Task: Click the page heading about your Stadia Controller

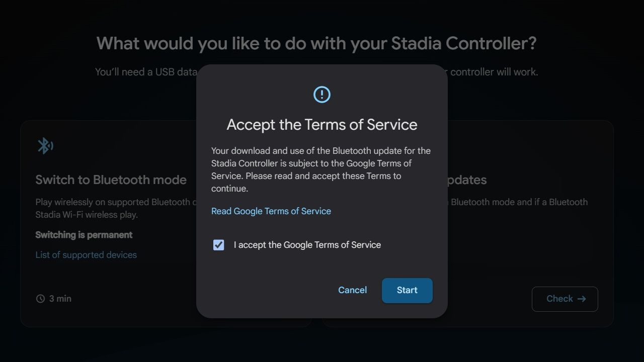Action: point(316,43)
